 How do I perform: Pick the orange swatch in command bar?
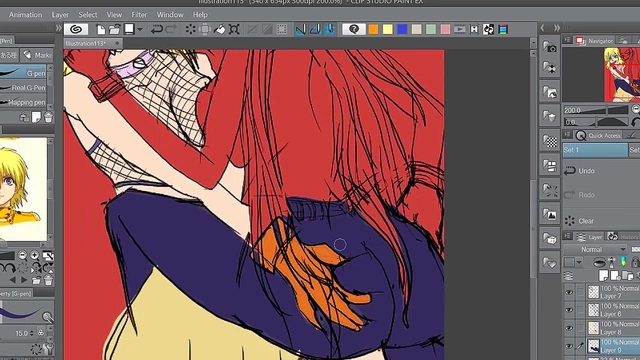coord(373,29)
